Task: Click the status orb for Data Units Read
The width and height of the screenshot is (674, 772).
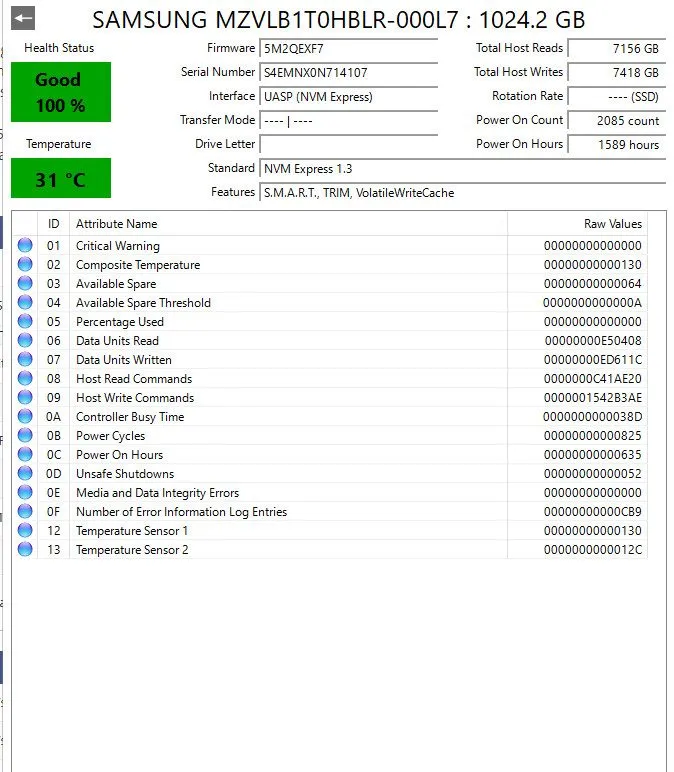Action: click(x=25, y=340)
